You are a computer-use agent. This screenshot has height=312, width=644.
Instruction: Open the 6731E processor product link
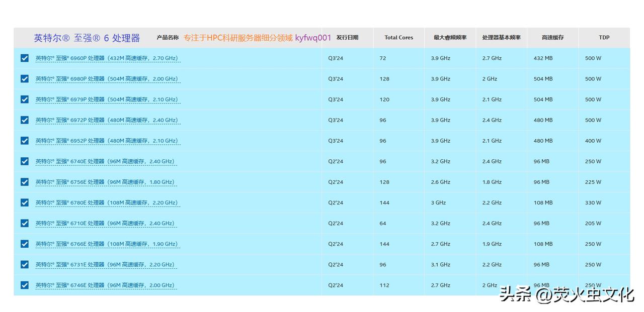coord(106,264)
